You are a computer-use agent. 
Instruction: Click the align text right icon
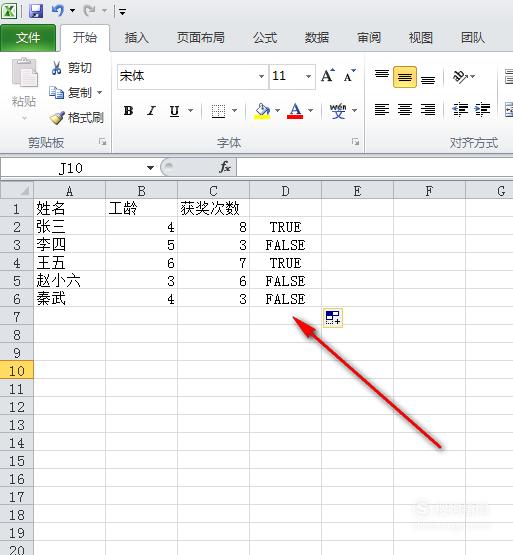coord(428,110)
